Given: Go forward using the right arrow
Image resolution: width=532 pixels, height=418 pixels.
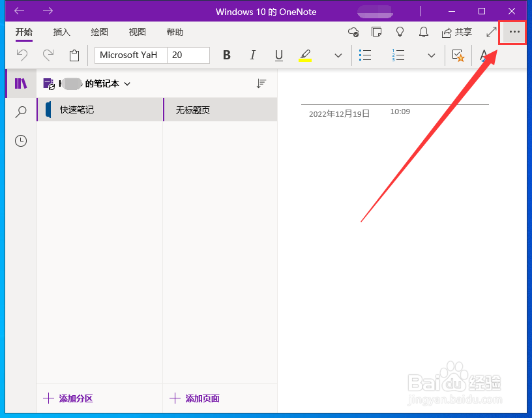Looking at the screenshot, I should point(48,11).
